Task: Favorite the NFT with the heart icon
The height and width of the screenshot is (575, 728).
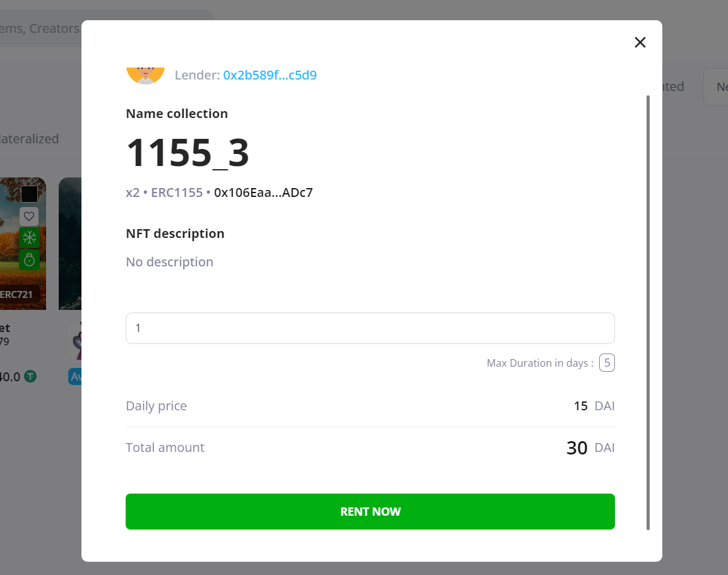Action: [29, 217]
